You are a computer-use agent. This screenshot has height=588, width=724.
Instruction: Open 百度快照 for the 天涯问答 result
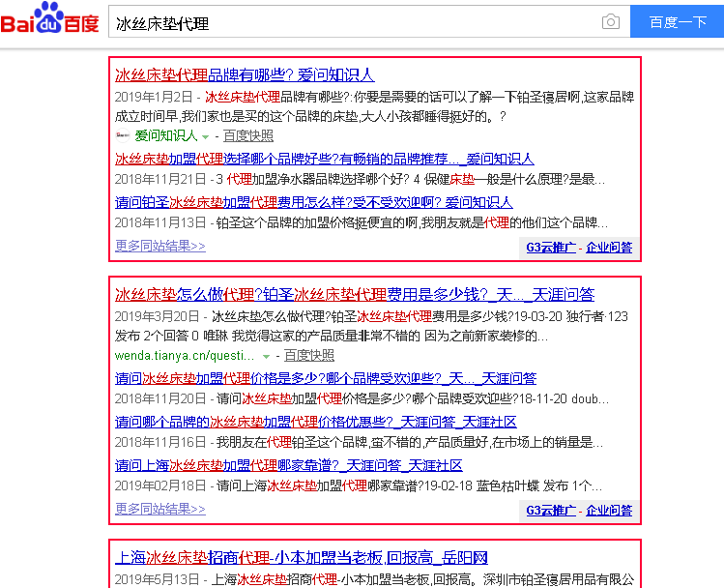[x=309, y=355]
